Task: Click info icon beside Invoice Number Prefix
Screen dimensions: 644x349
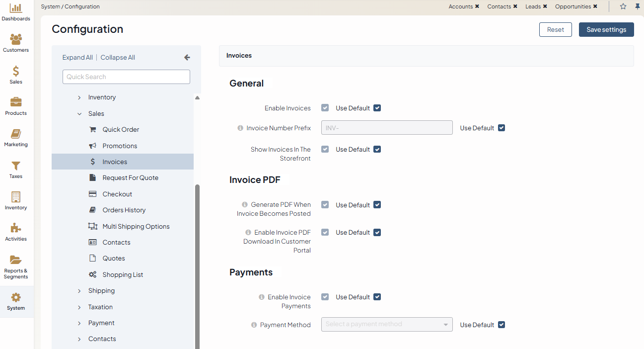Action: [240, 128]
